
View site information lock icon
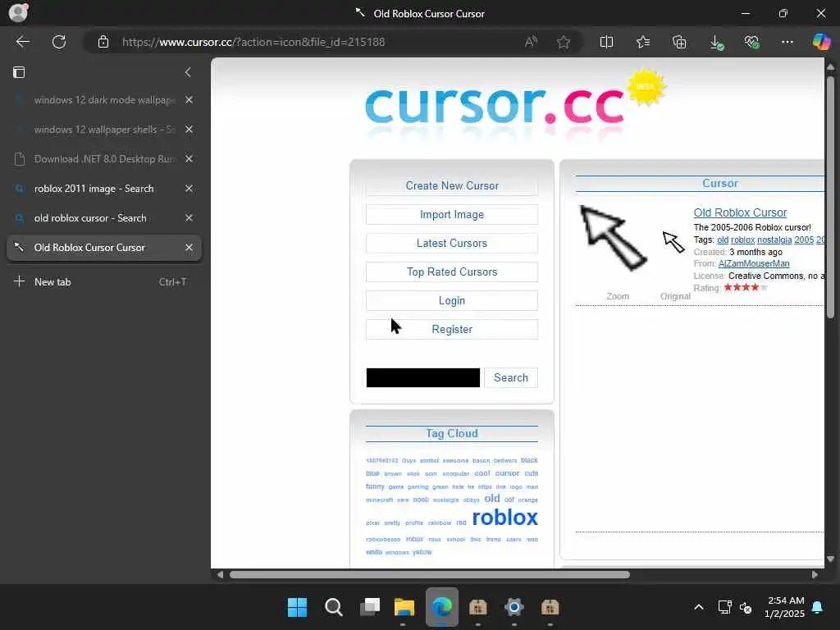click(103, 42)
